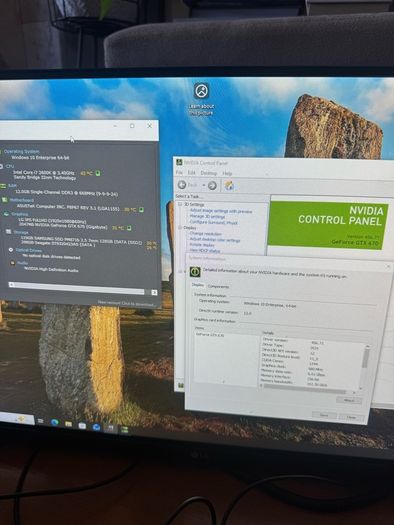Click the Windows taskbar search box
Viewport: 394px width, 525px height.
click(x=17, y=419)
